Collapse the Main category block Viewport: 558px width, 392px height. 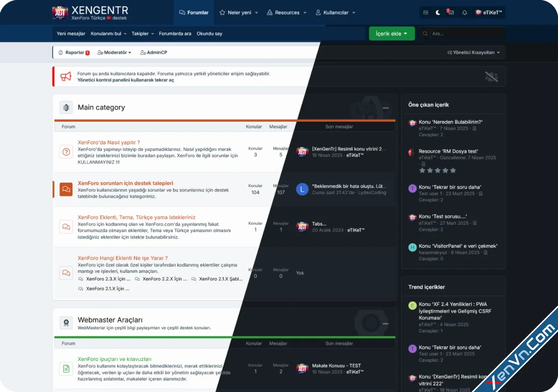(385, 108)
